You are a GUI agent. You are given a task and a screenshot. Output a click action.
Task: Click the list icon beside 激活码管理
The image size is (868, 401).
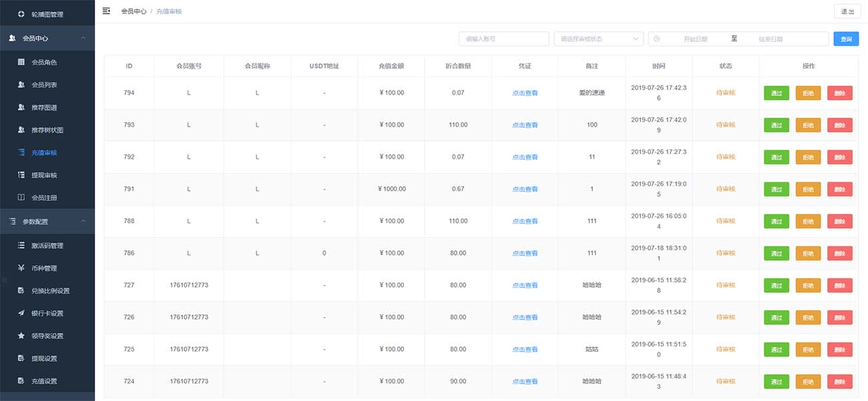pyautogui.click(x=21, y=246)
